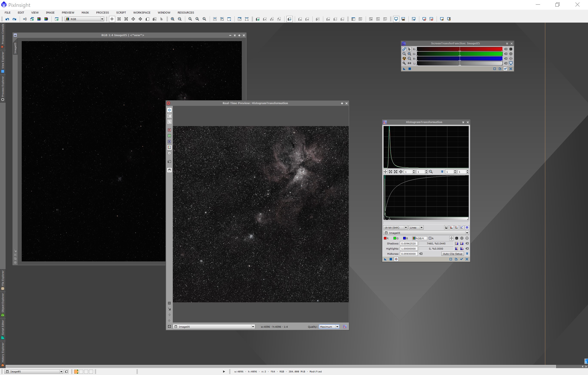This screenshot has width=588, height=375.
Task: Click the Zoom Out magnifier in toolbar
Action: (180, 19)
